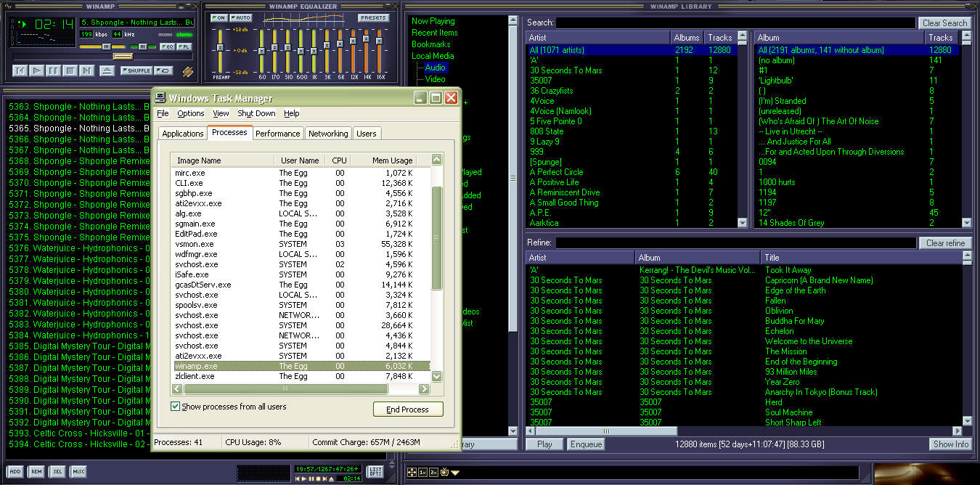This screenshot has width=980, height=485.
Task: Stop playback with the Winamp stop button
Action: pyautogui.click(x=70, y=70)
